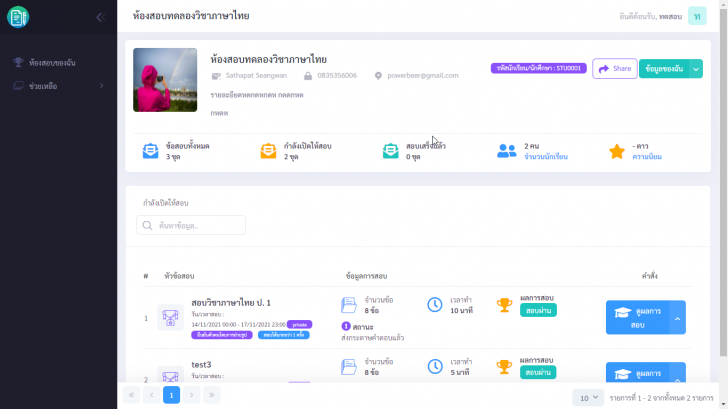Click ดูผลการสอบ button for test3
Image resolution: width=728 pixels, height=409 pixels.
(637, 373)
